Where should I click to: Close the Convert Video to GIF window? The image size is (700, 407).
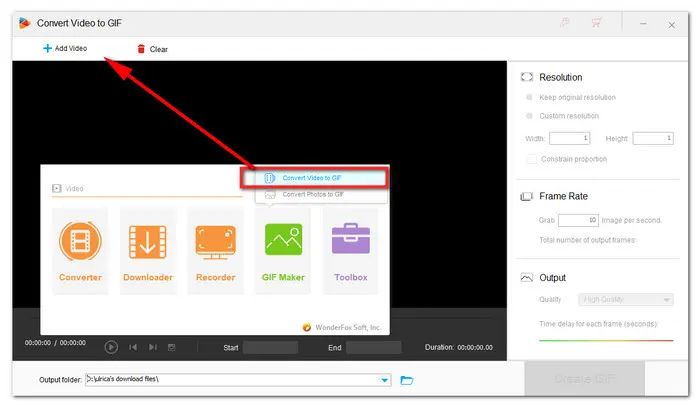[671, 25]
